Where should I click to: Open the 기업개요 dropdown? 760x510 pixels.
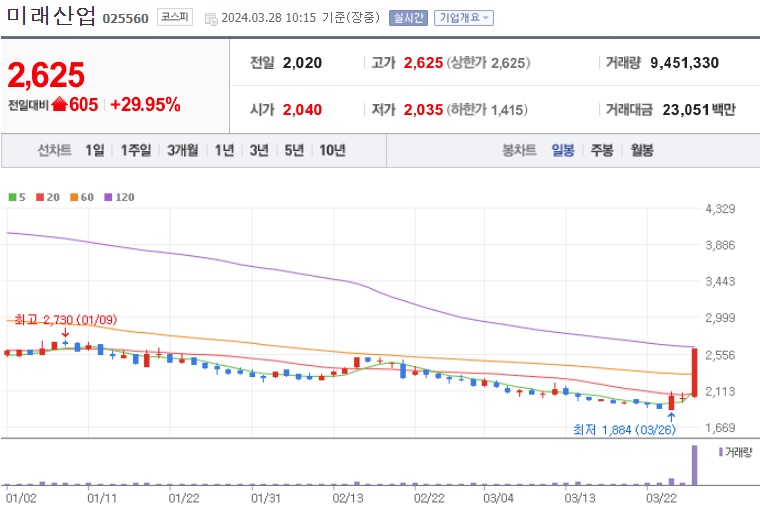coord(463,18)
